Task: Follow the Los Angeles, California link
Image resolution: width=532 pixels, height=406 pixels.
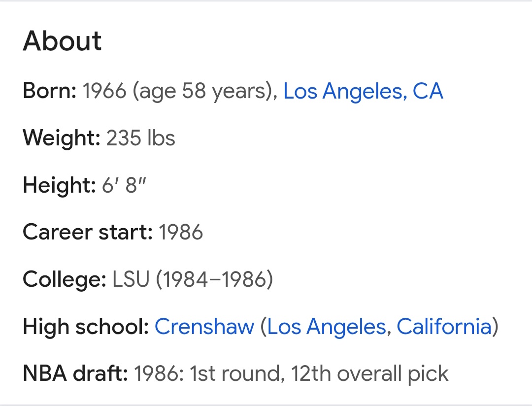Action: 379,327
